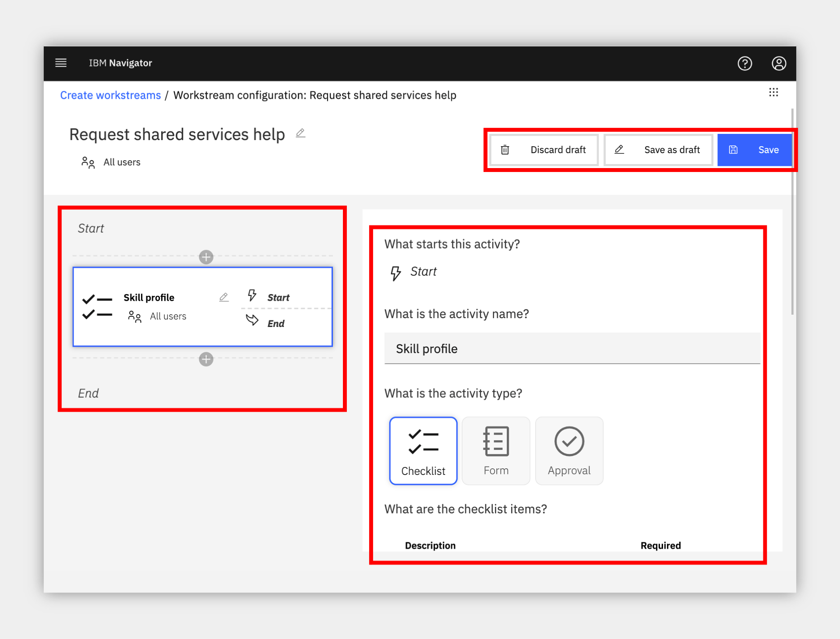Add an activity above Skill profile
Image resolution: width=840 pixels, height=639 pixels.
pyautogui.click(x=206, y=257)
